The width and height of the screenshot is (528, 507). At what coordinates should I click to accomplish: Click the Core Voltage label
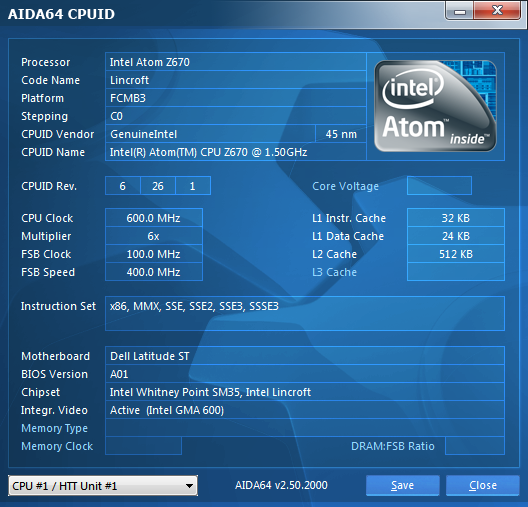(x=345, y=186)
